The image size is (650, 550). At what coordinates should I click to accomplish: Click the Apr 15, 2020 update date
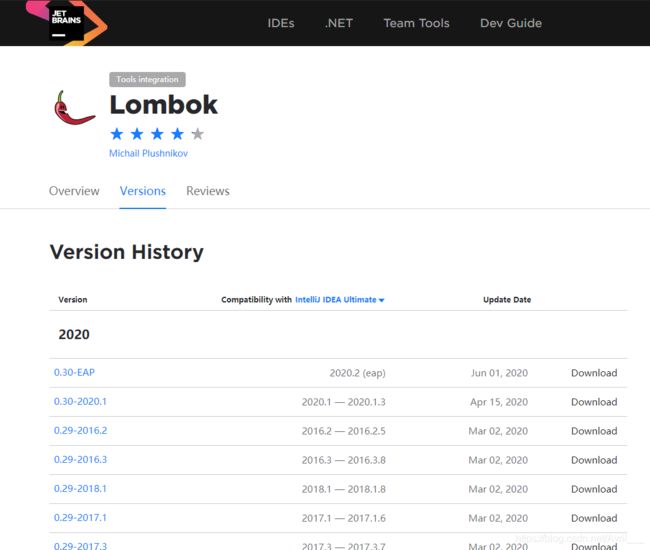499,402
